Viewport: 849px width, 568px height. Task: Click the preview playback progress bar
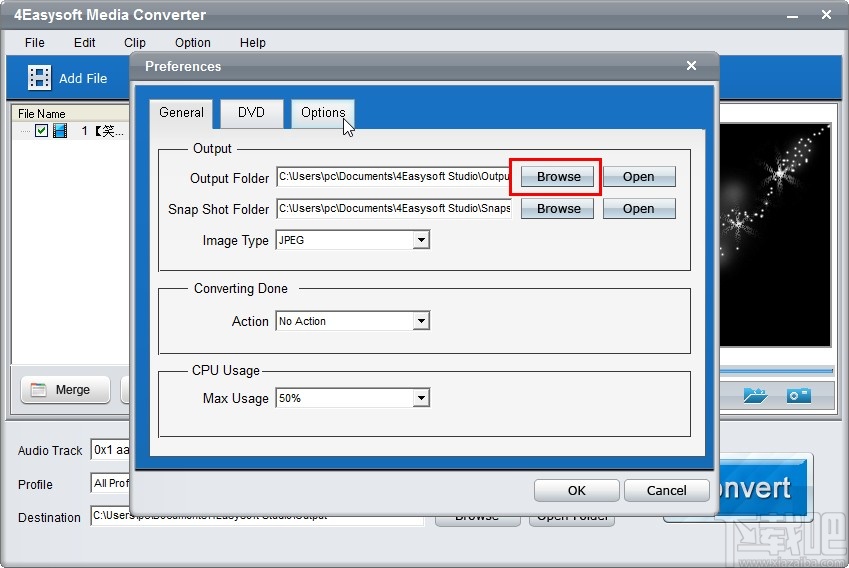pyautogui.click(x=776, y=371)
